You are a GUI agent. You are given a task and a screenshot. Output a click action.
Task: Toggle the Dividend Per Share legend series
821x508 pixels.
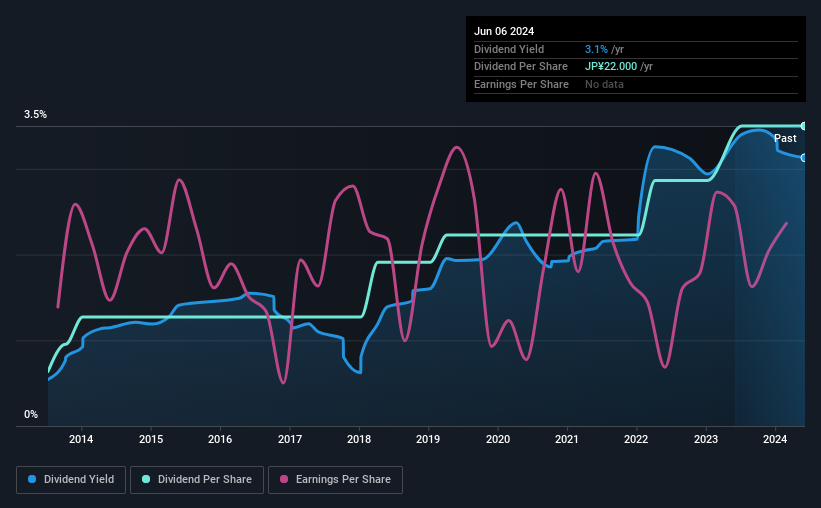coord(197,480)
